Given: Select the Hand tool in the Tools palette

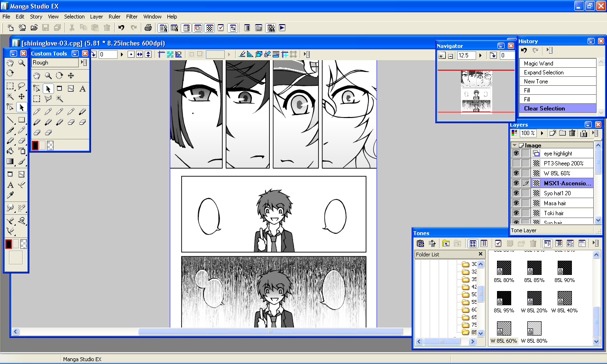Looking at the screenshot, I should 10,63.
